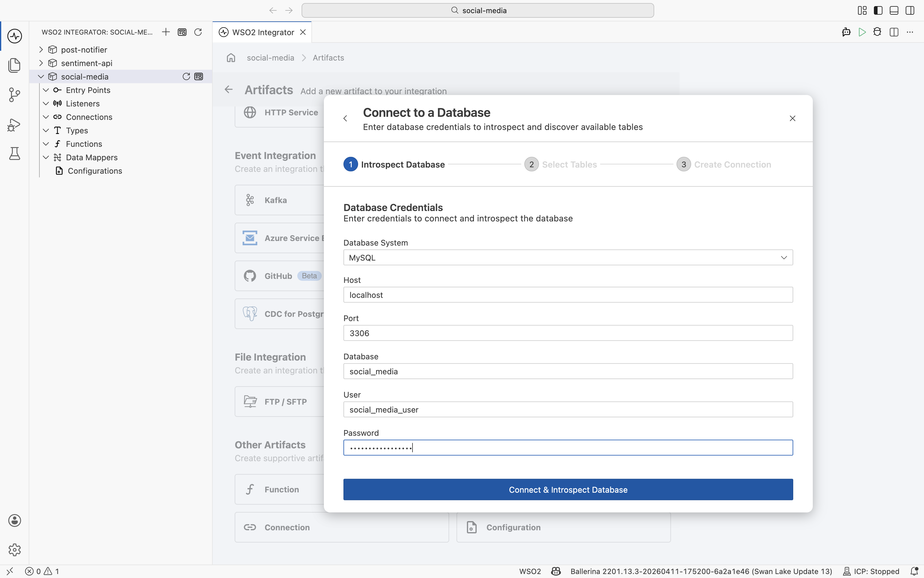Expand the sentiment-api project
This screenshot has height=578, width=924.
pyautogui.click(x=41, y=63)
